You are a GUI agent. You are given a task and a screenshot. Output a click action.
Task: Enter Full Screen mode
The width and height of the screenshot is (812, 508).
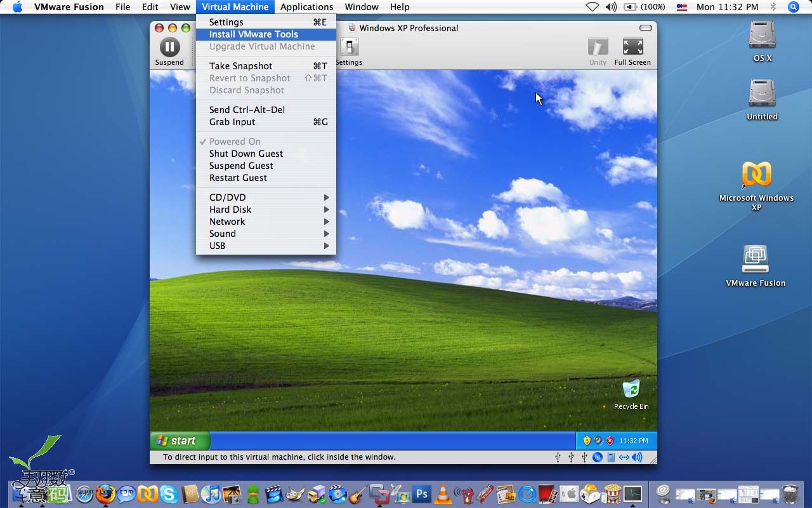[x=632, y=48]
